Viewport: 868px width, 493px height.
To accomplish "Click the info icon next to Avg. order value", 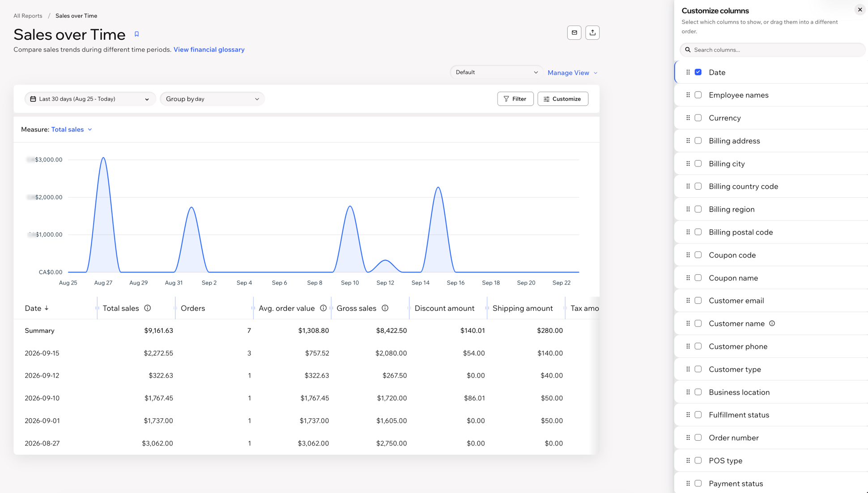I will coord(323,308).
